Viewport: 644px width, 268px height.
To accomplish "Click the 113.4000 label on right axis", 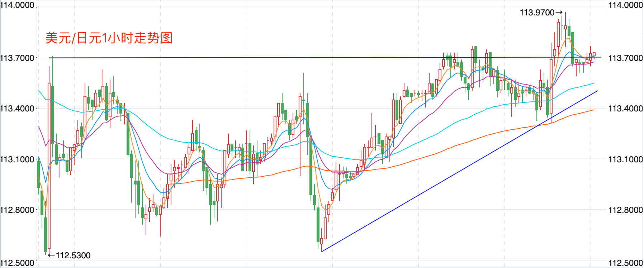I will coord(625,109).
